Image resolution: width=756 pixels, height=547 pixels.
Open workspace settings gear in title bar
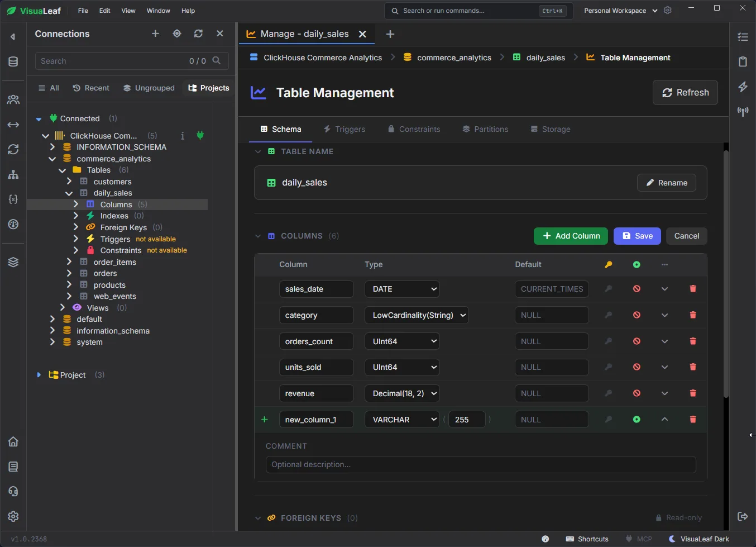point(668,11)
